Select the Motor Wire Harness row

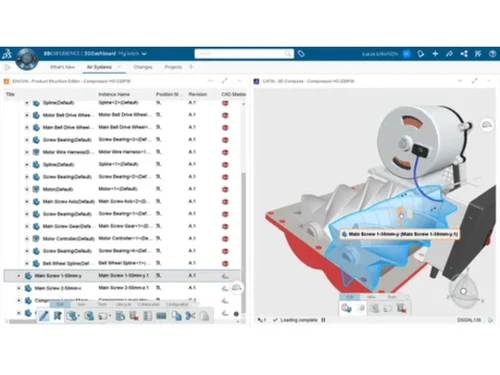tap(123, 152)
